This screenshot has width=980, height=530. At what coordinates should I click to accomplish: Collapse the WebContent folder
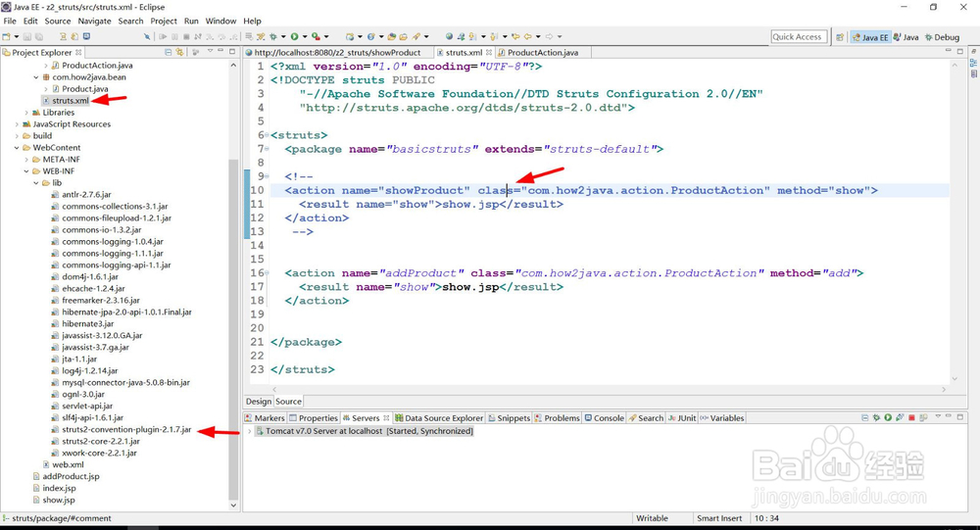click(17, 148)
